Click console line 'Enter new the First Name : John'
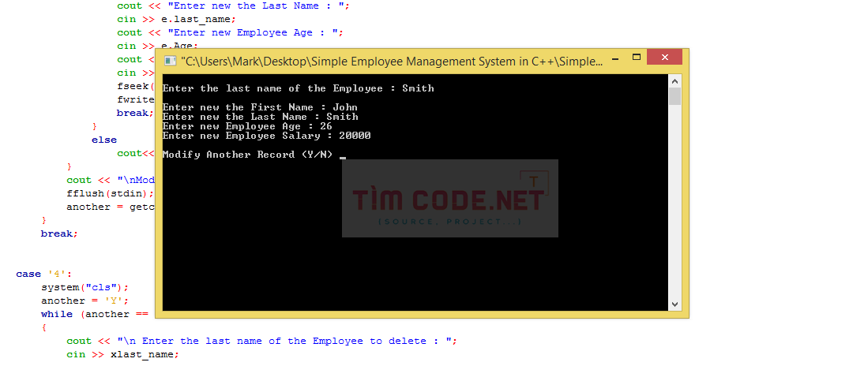Screen dimensions: 868x366 (x=260, y=107)
